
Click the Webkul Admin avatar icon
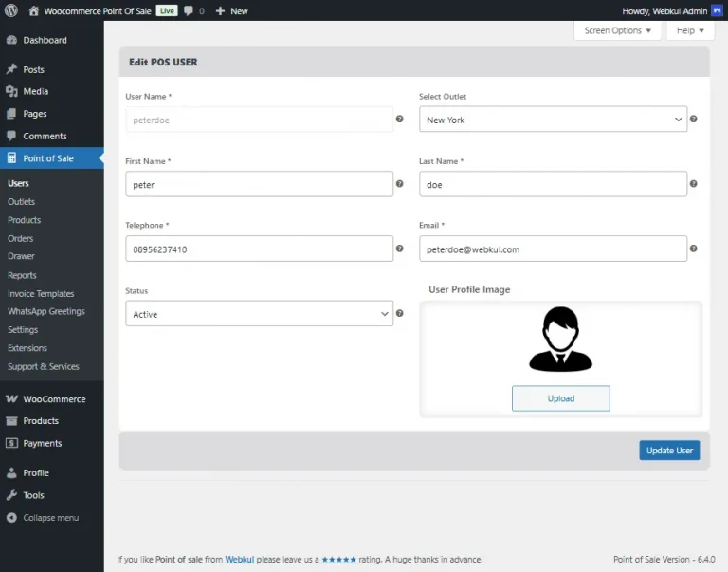(717, 11)
